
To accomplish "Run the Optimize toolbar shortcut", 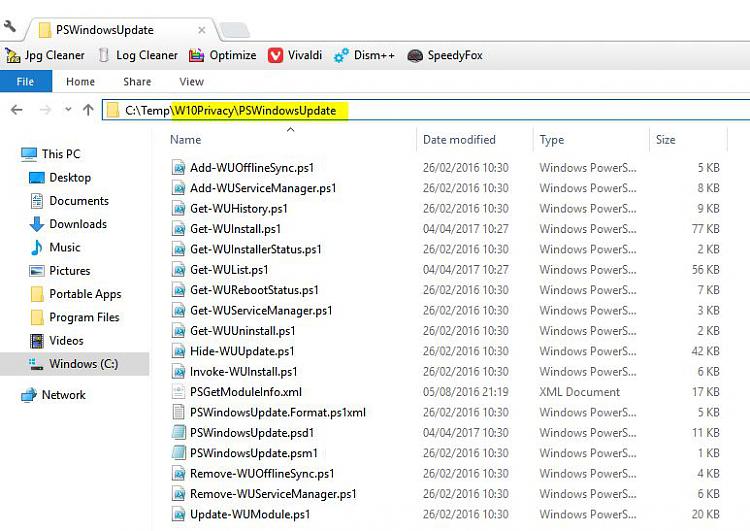I will pyautogui.click(x=222, y=55).
